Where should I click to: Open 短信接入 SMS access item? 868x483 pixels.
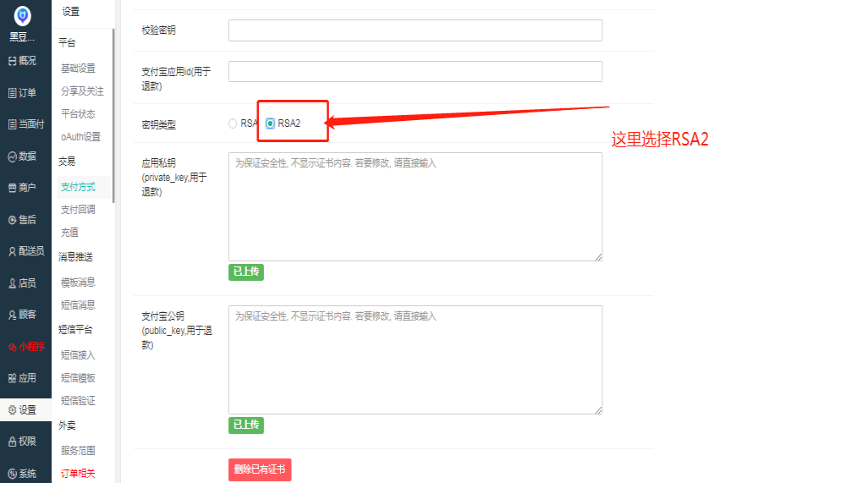click(x=78, y=355)
